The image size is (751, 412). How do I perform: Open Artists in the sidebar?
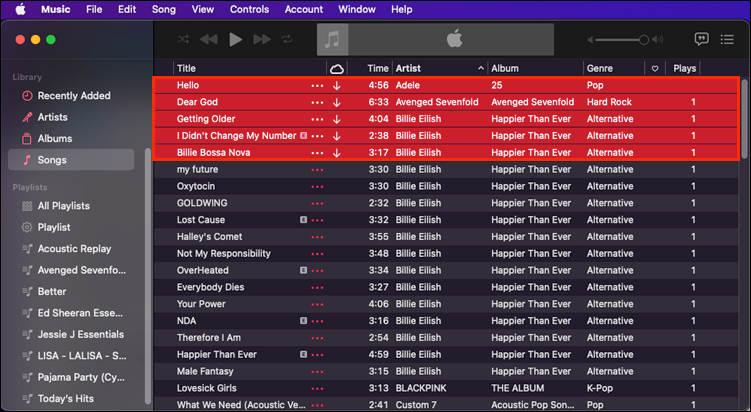coord(71,117)
